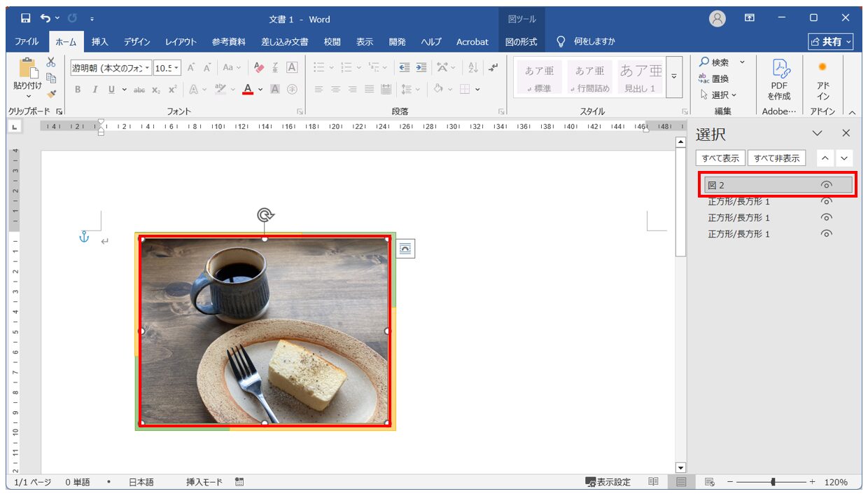This screenshot has width=868, height=496.
Task: Activate the Format Painter brush
Action: click(x=51, y=93)
